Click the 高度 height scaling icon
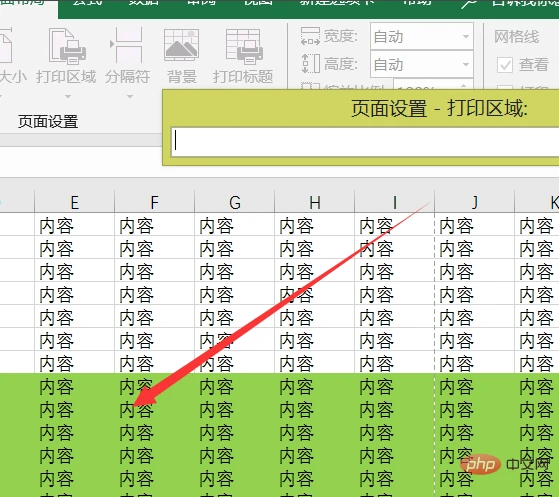This screenshot has height=497, width=559. coord(310,64)
